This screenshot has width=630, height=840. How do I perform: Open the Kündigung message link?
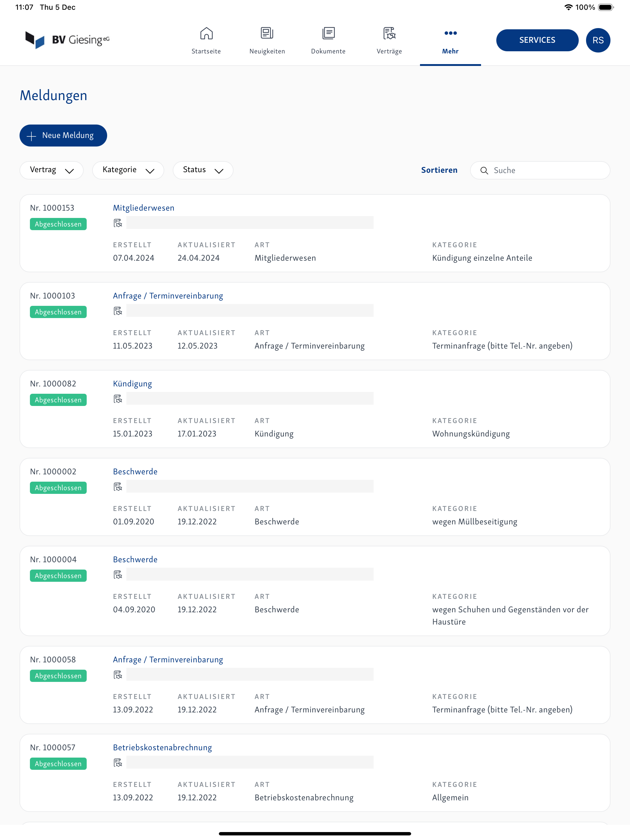click(x=132, y=384)
